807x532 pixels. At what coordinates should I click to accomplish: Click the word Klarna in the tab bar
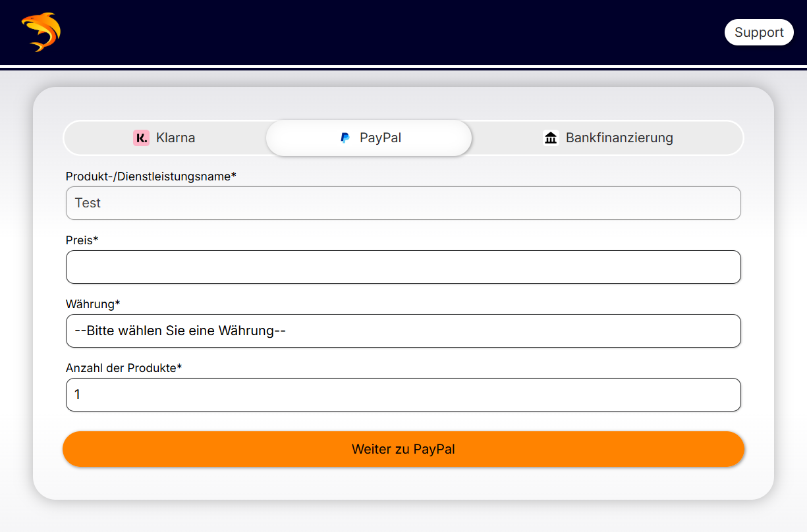pyautogui.click(x=175, y=138)
